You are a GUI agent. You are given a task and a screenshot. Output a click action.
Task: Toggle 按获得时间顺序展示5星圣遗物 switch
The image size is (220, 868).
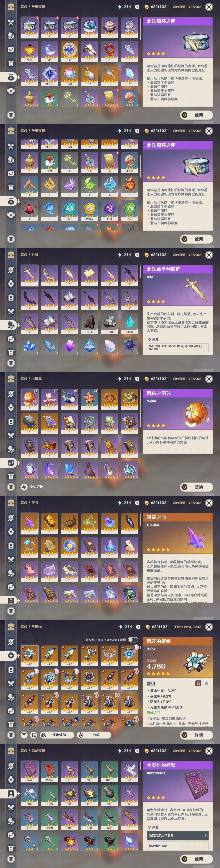coord(133,639)
